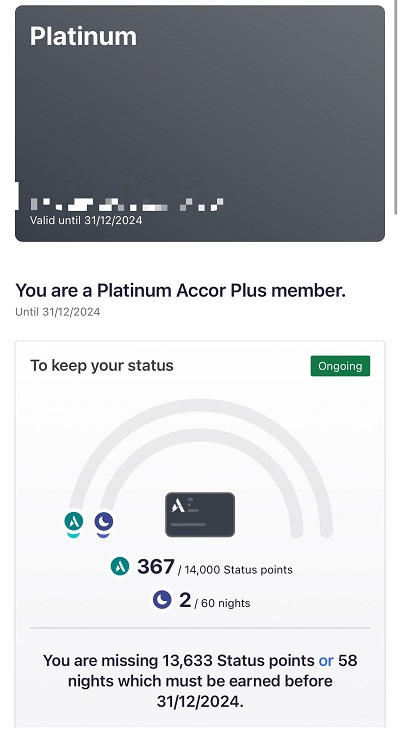Click the inner nights progress arc
The height and width of the screenshot is (736, 400).
[202, 434]
